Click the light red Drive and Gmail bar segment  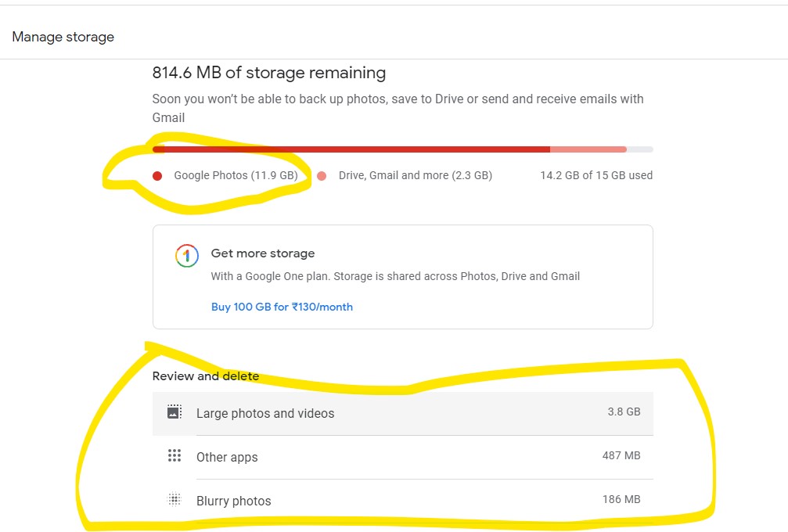[588, 149]
